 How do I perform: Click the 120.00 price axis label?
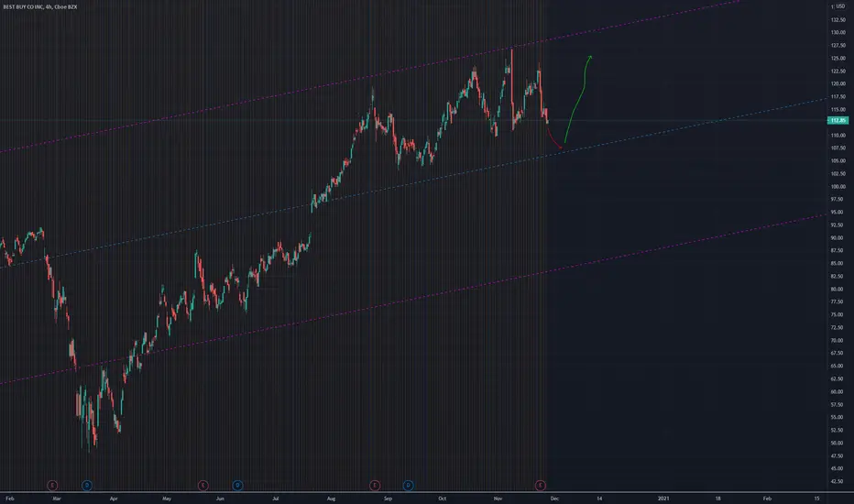click(x=838, y=84)
